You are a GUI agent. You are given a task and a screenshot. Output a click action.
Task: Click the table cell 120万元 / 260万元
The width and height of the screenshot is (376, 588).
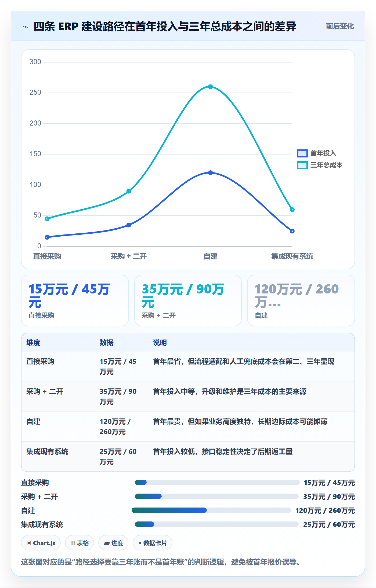click(115, 427)
